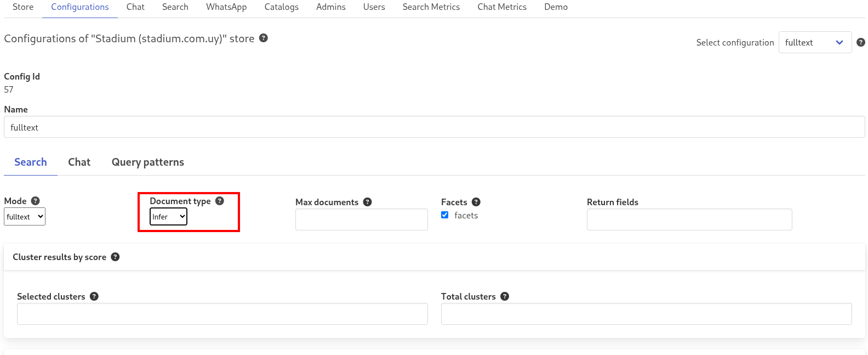868x355 pixels.
Task: Go to the Catalogs tab
Action: point(282,7)
